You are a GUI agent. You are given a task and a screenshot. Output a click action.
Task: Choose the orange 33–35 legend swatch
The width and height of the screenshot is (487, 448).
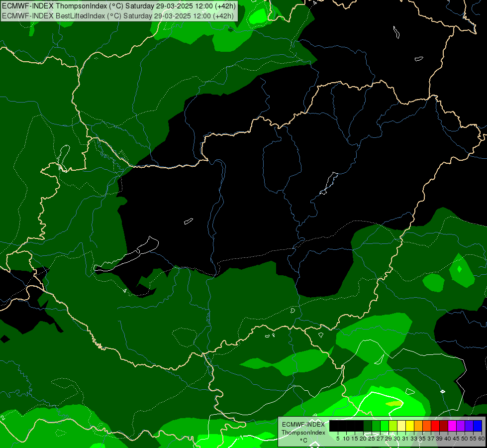(419, 426)
